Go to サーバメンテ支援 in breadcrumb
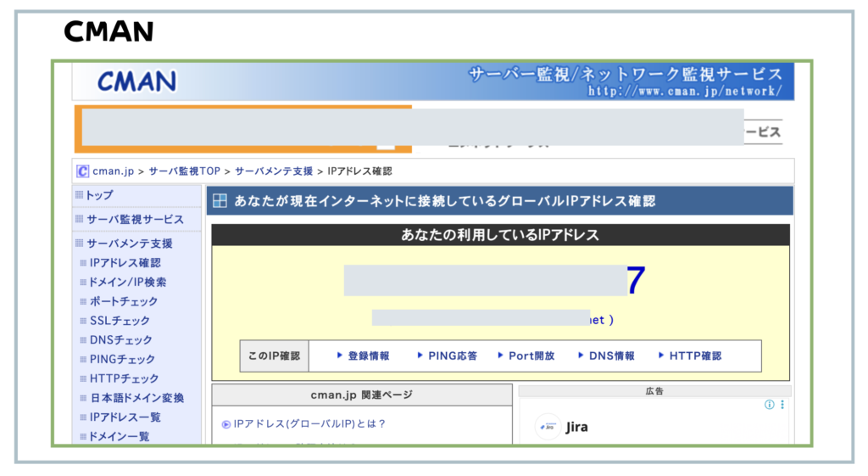 274,171
